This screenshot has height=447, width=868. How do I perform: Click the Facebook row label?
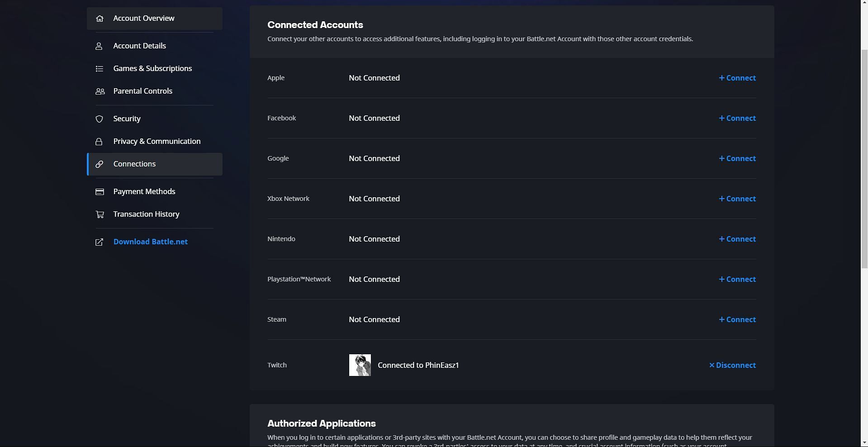click(x=282, y=118)
